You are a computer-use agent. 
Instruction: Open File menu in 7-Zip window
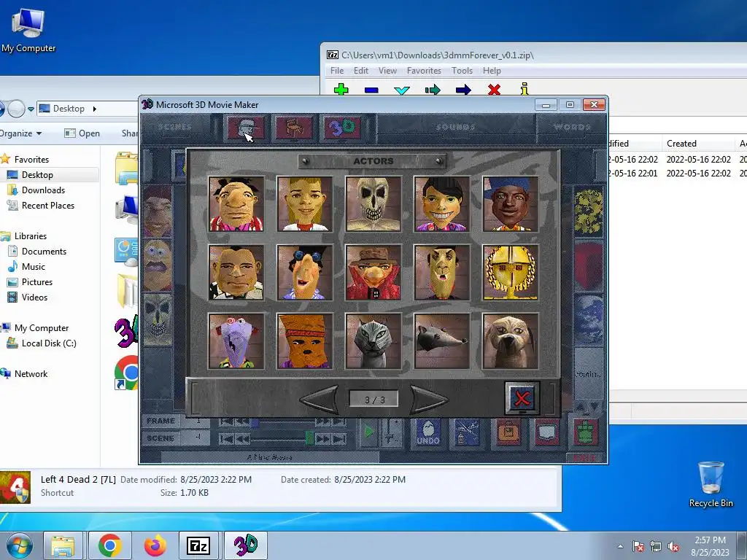337,71
